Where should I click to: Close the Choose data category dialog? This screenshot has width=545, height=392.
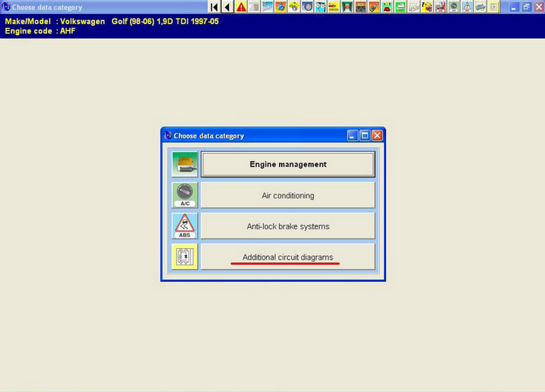click(377, 135)
